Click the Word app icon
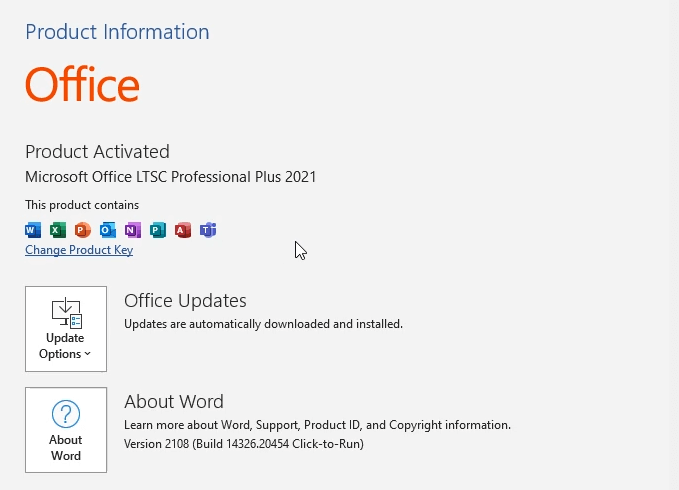This screenshot has height=490, width=679. [x=33, y=230]
